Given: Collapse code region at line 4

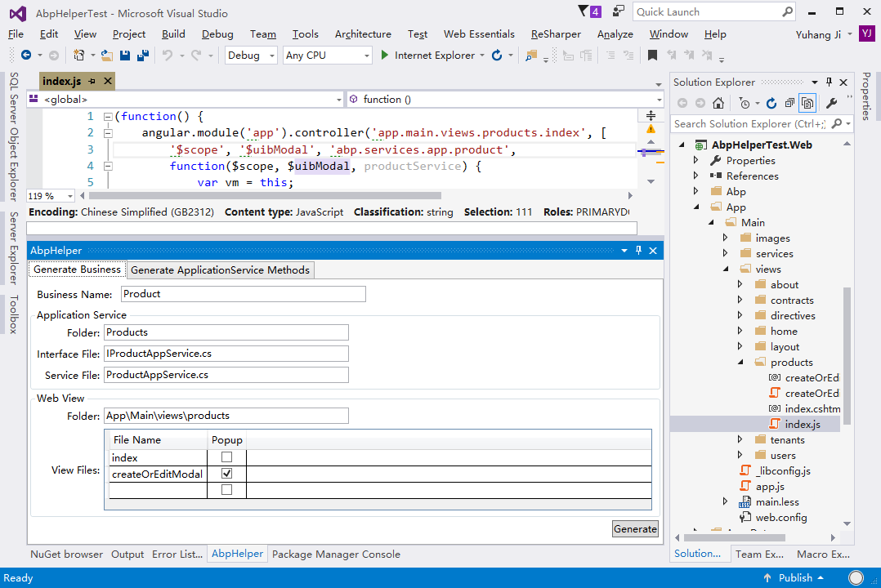Looking at the screenshot, I should [108, 167].
